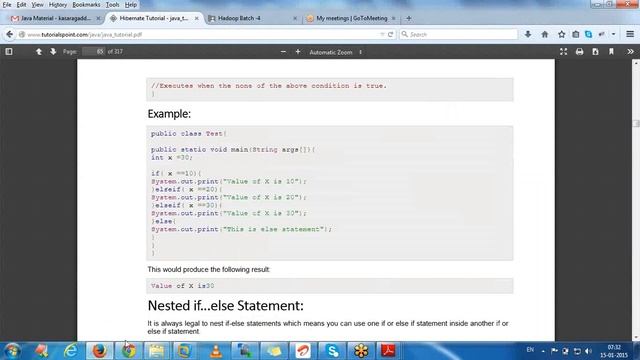Click the Skype toolbar extension icon
The width and height of the screenshot is (640, 360).
coord(588,34)
